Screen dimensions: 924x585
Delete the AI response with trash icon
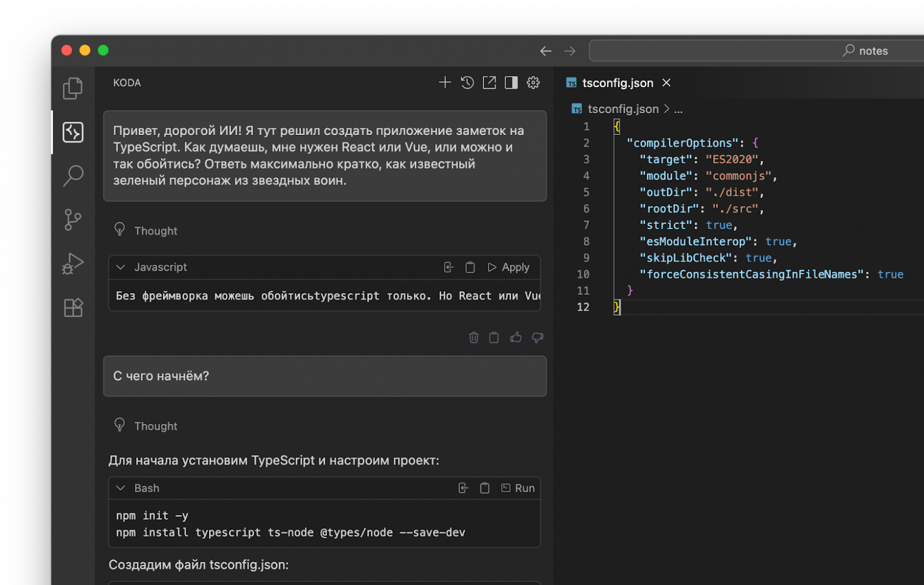[474, 337]
